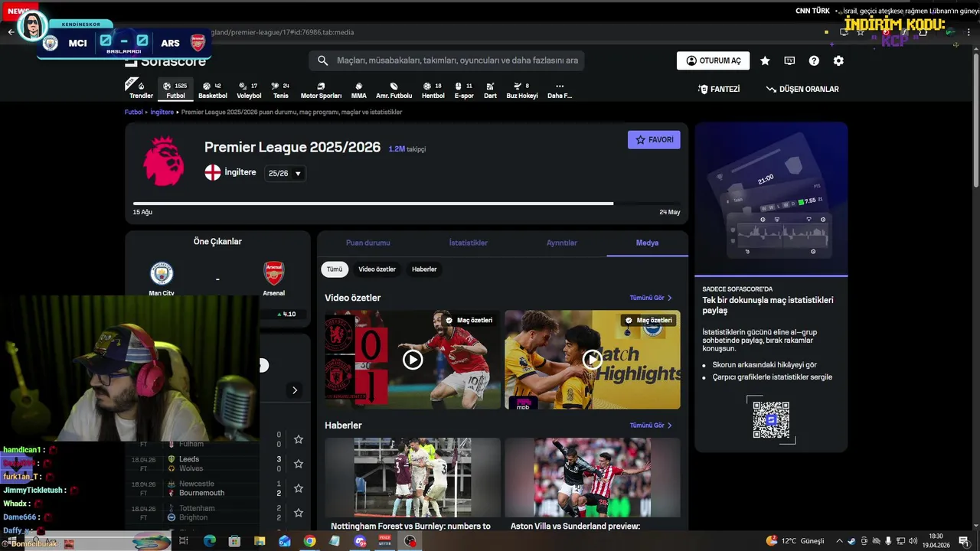Click Tümünü Gör for Video özetler
The height and width of the screenshot is (551, 980).
(x=651, y=298)
